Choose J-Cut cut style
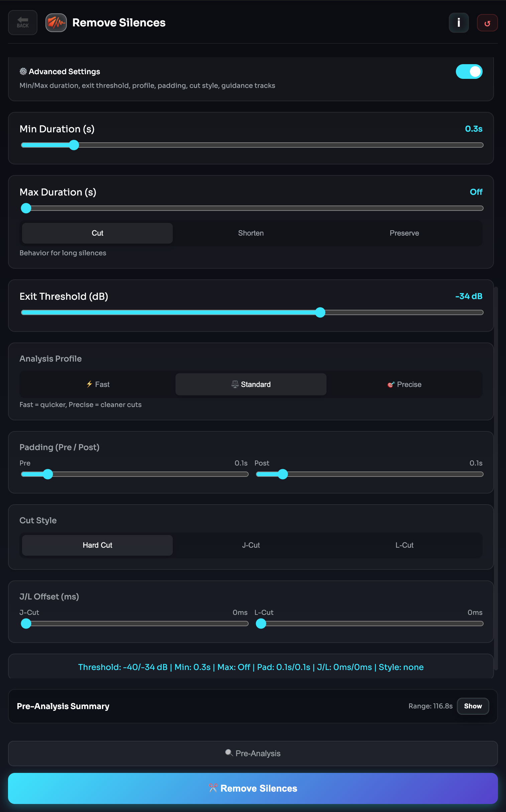506x812 pixels. [x=251, y=545]
